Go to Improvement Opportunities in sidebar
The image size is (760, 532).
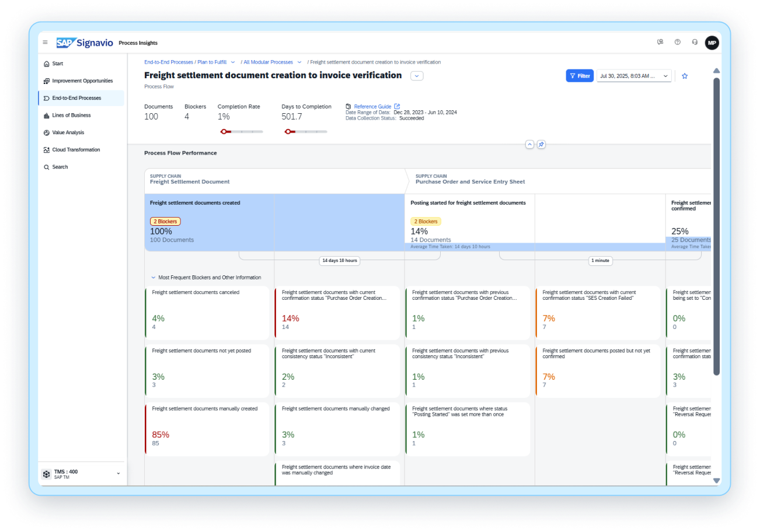[x=81, y=80]
